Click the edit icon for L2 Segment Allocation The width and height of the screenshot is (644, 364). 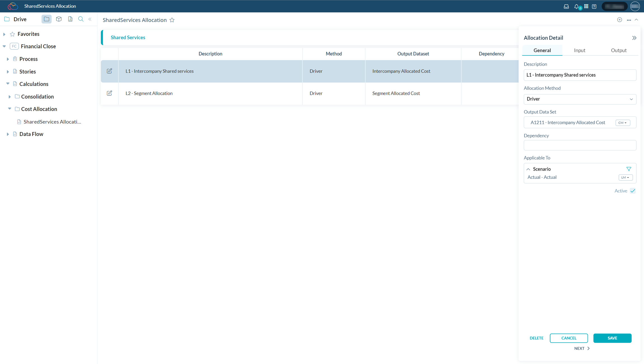pos(109,93)
